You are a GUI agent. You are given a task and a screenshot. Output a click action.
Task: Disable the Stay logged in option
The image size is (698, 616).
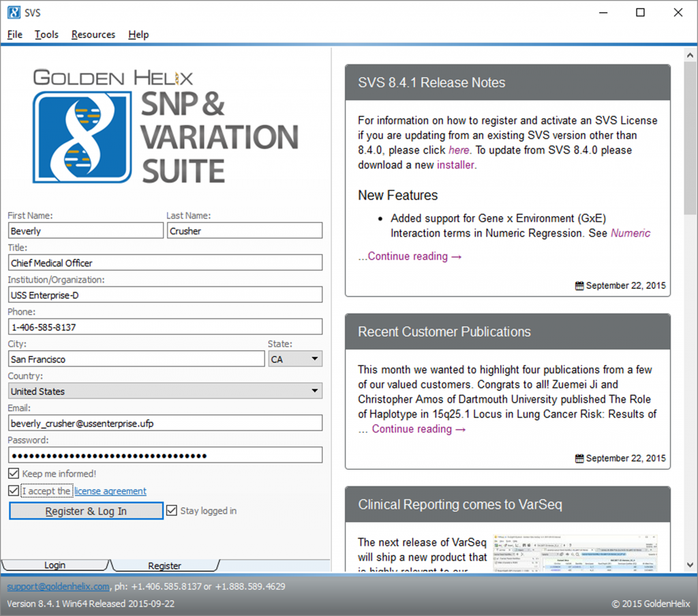pyautogui.click(x=170, y=510)
